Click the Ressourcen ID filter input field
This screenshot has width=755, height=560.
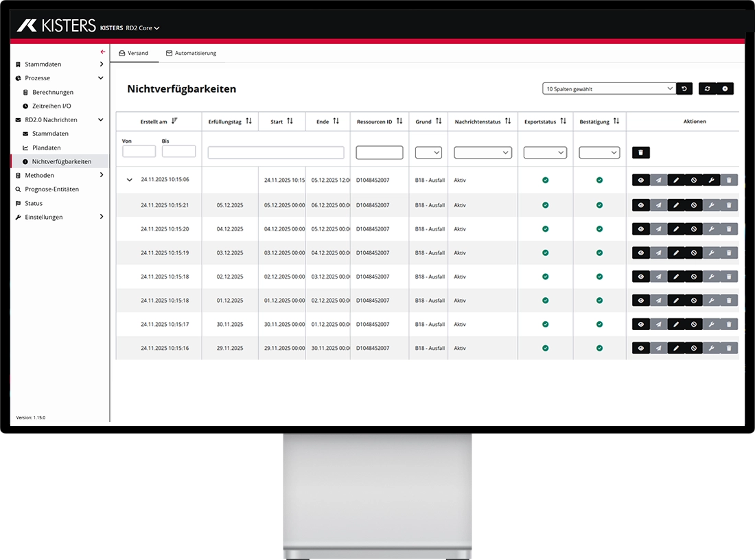(379, 152)
